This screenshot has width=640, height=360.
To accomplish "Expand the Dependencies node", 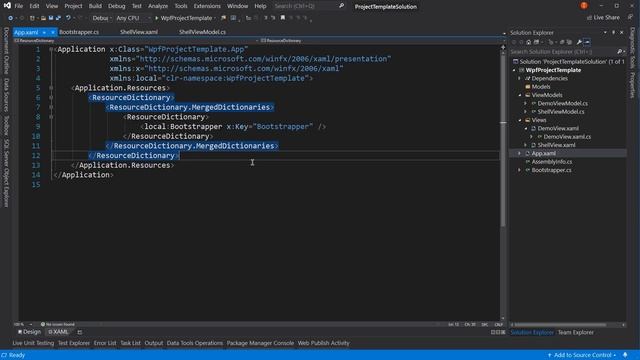I will click(x=520, y=78).
